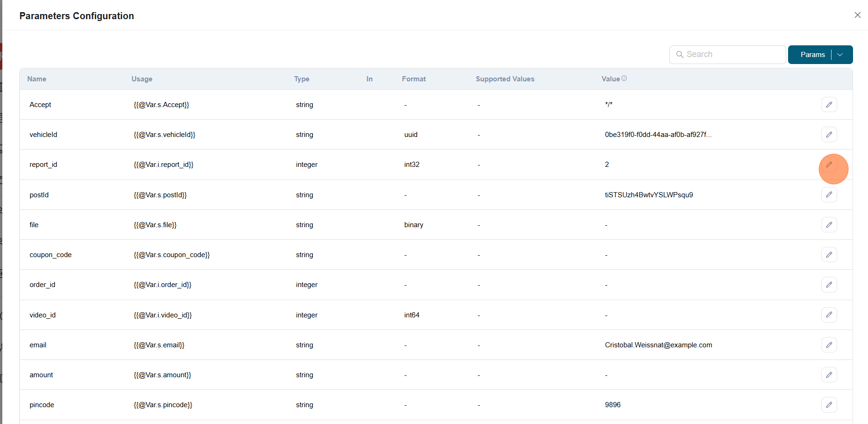Edit the file parameter
Screen dimensions: 868x424
(829, 224)
